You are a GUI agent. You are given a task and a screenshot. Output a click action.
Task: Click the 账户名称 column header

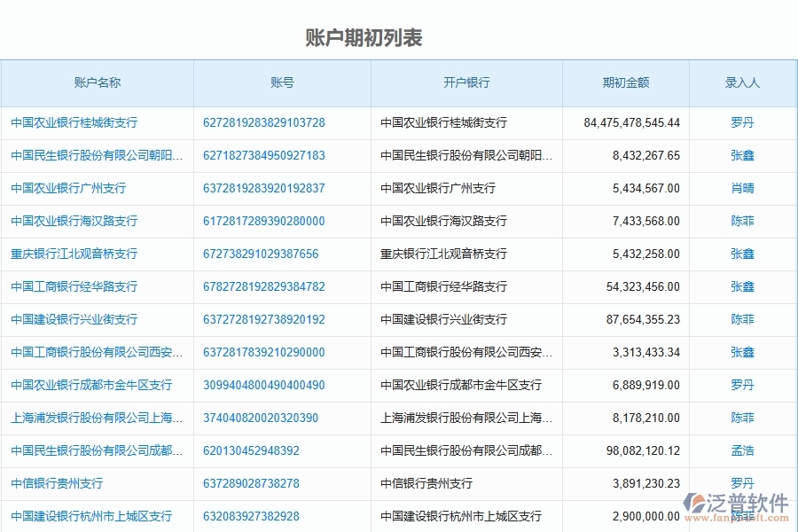[98, 82]
